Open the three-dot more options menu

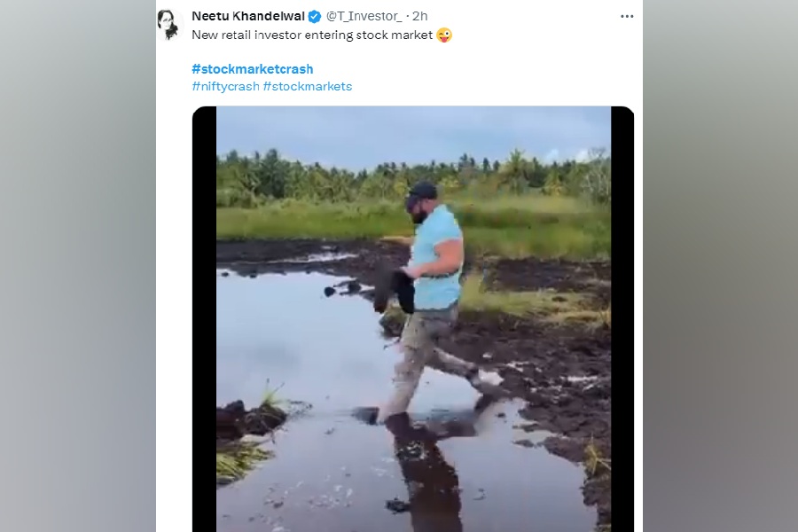627,16
